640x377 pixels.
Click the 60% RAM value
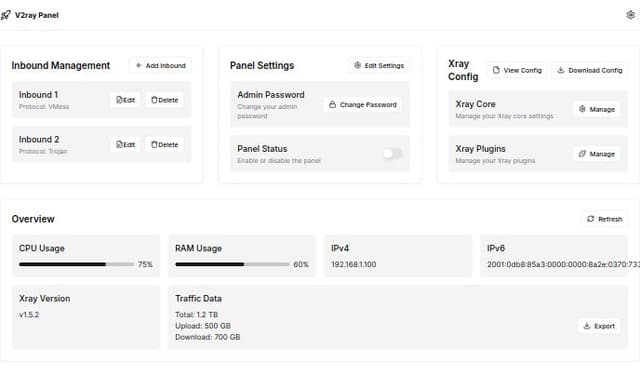(x=301, y=264)
